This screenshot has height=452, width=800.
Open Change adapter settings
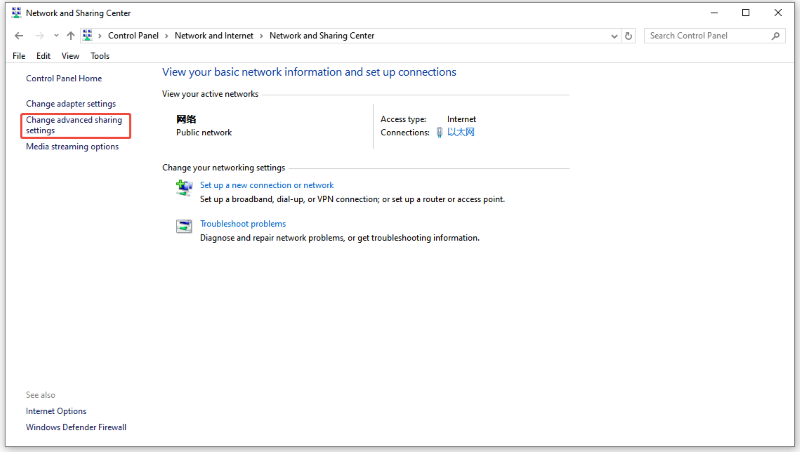[71, 104]
